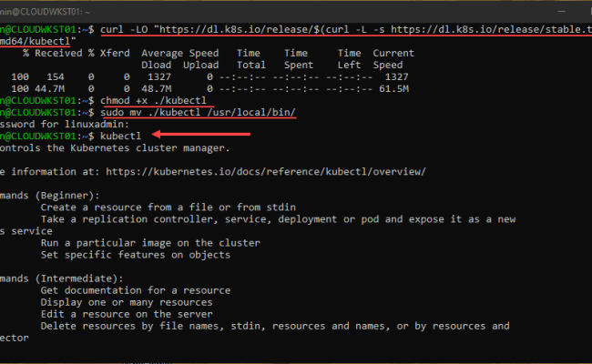This screenshot has width=592, height=364.
Task: Click 'Take a replication controller' line
Action: point(278,219)
